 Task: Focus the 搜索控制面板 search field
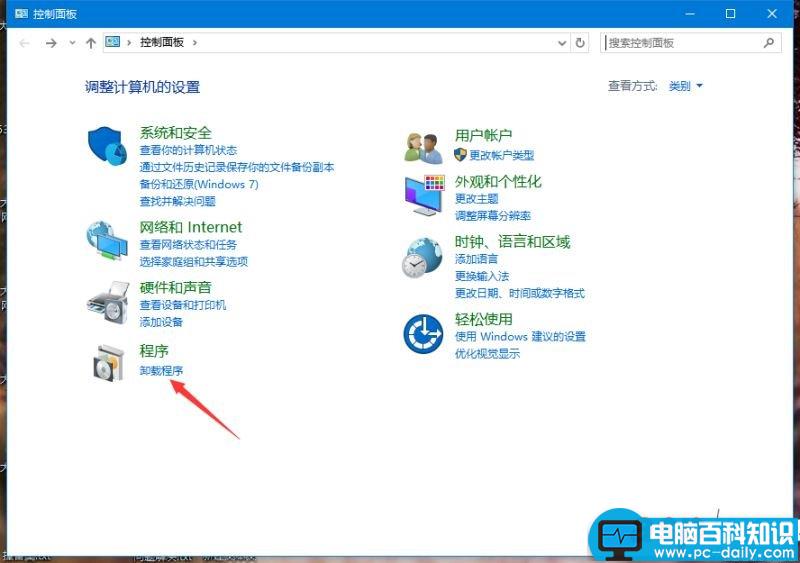click(x=690, y=43)
